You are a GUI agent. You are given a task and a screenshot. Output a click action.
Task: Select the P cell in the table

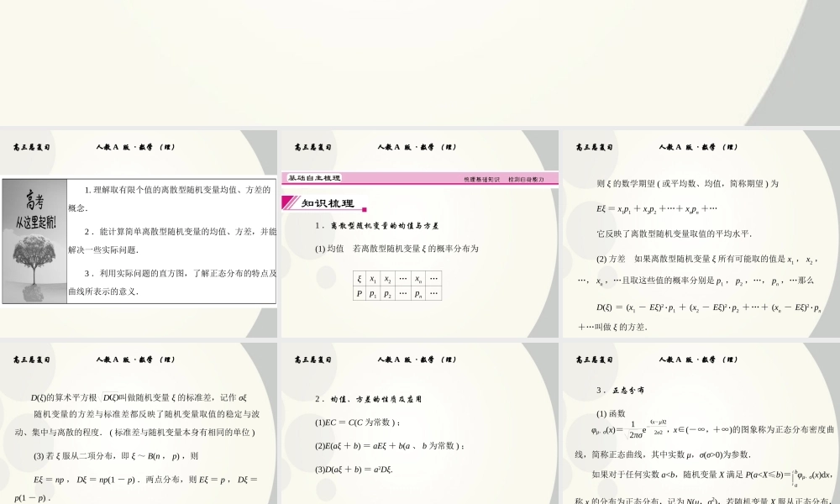point(359,293)
